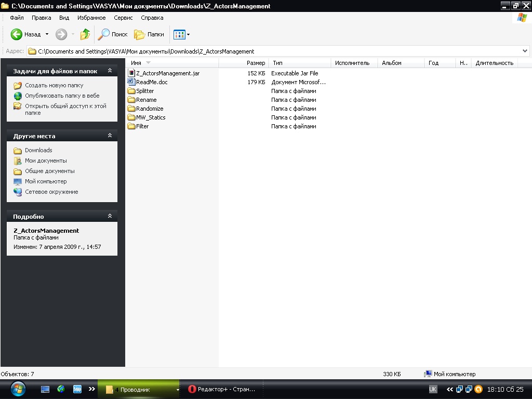Click Создать новую папку link
This screenshot has height=399, width=532.
[x=54, y=86]
